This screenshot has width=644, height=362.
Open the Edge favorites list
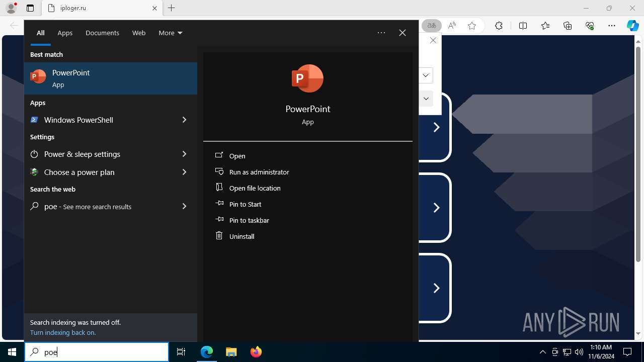pos(545,26)
